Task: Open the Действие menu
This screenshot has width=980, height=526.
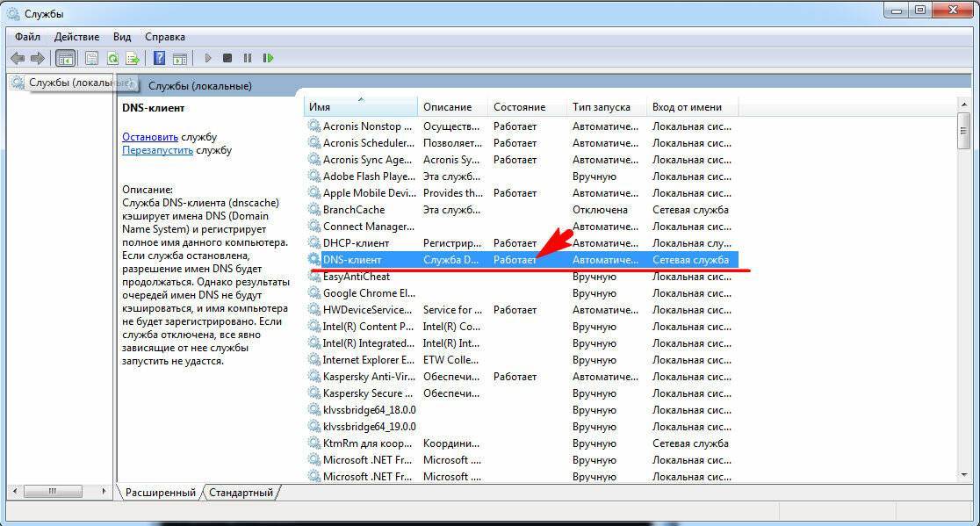Action: click(x=76, y=37)
